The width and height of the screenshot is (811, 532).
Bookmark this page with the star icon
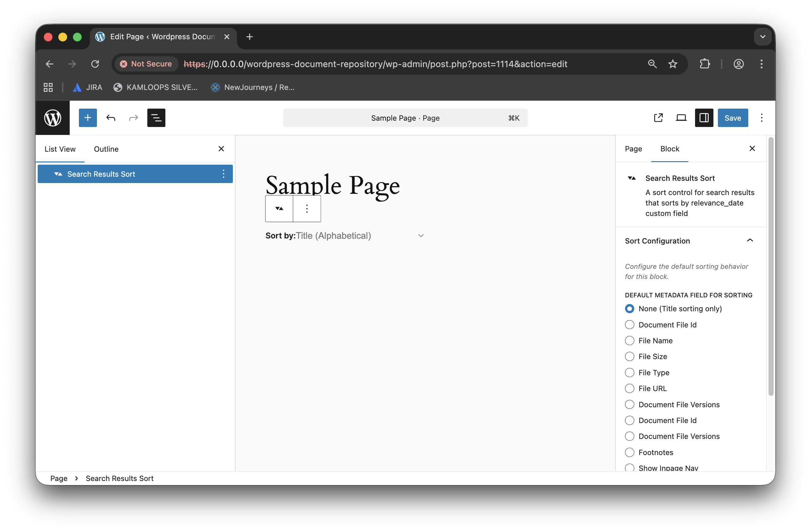point(672,64)
